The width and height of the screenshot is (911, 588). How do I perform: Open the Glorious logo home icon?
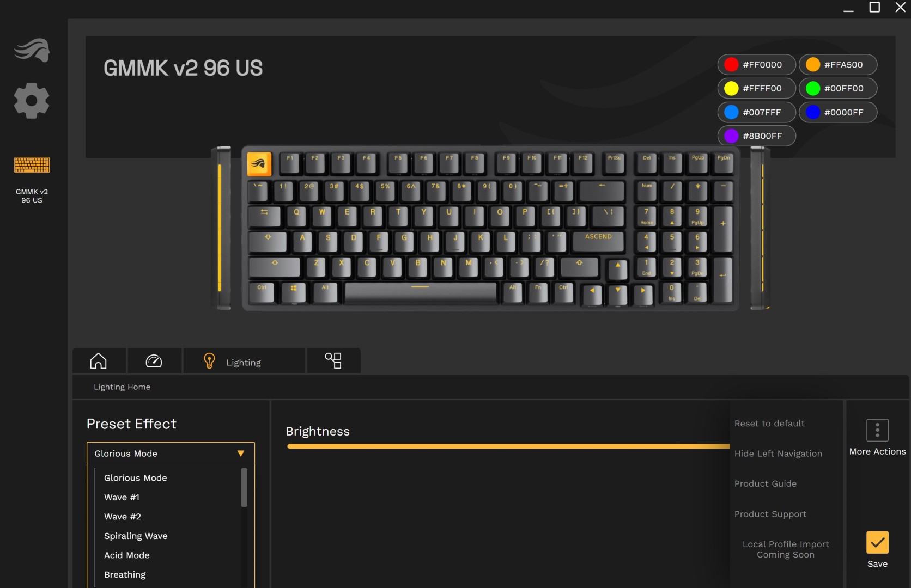point(32,50)
